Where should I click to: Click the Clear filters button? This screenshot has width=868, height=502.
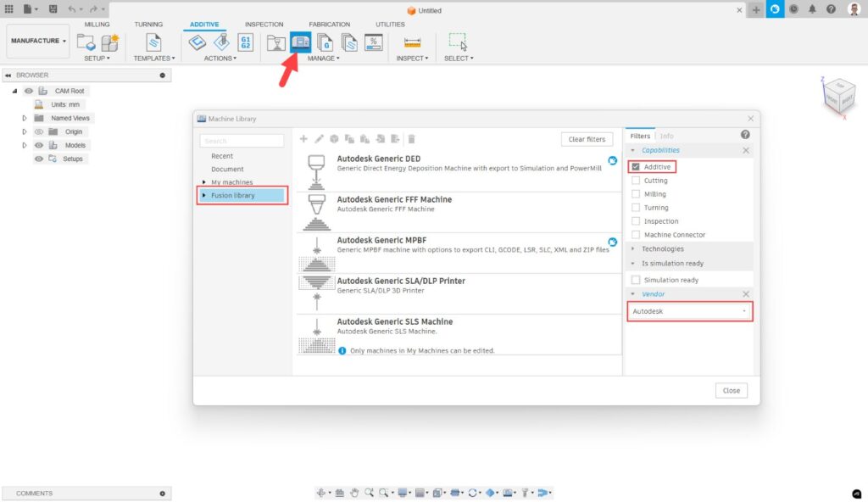click(x=587, y=139)
